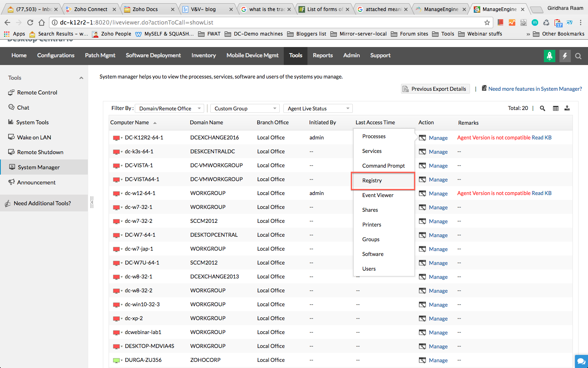This screenshot has height=368, width=588.
Task: Click the browser address bar URL
Action: (x=136, y=22)
